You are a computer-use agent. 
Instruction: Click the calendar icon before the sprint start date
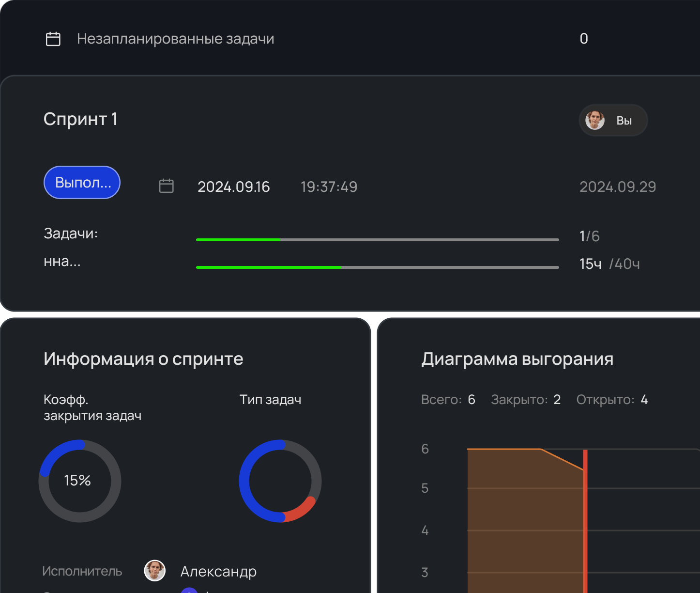pyautogui.click(x=166, y=186)
